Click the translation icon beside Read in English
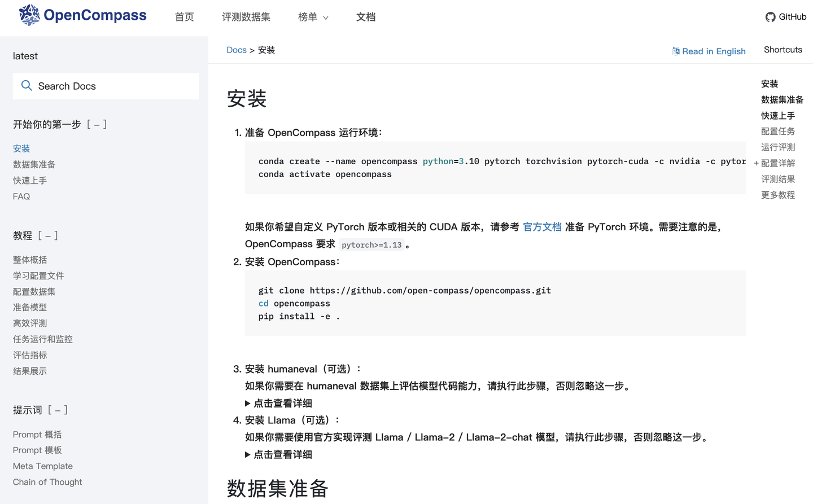 (x=675, y=51)
